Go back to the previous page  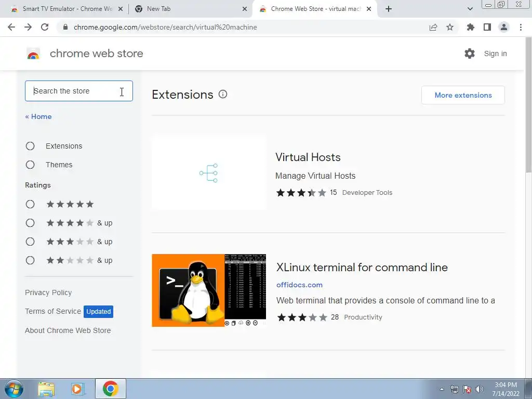click(11, 27)
